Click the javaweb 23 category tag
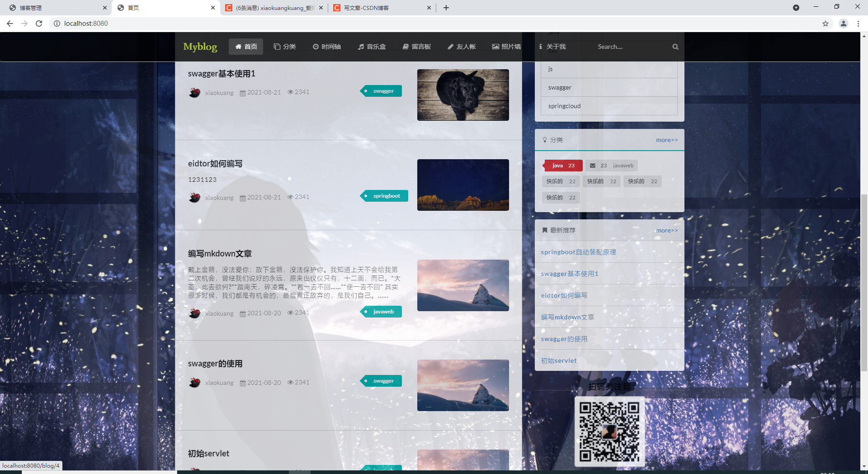This screenshot has width=868, height=474. (x=612, y=166)
